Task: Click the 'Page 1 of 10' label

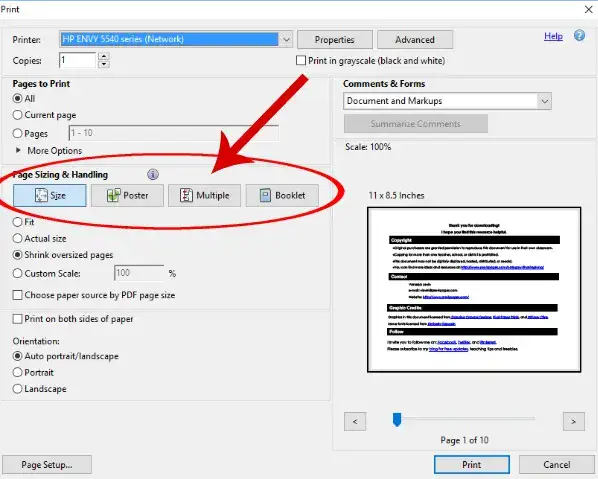Action: [464, 440]
